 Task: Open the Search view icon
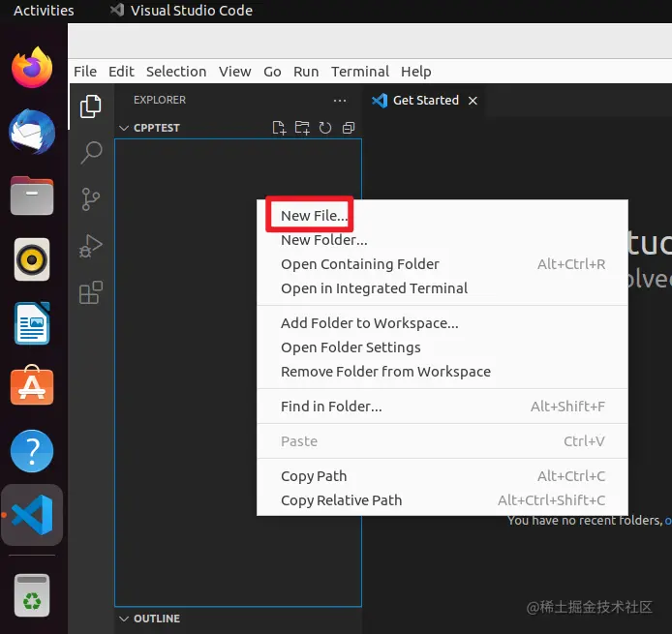click(x=91, y=153)
